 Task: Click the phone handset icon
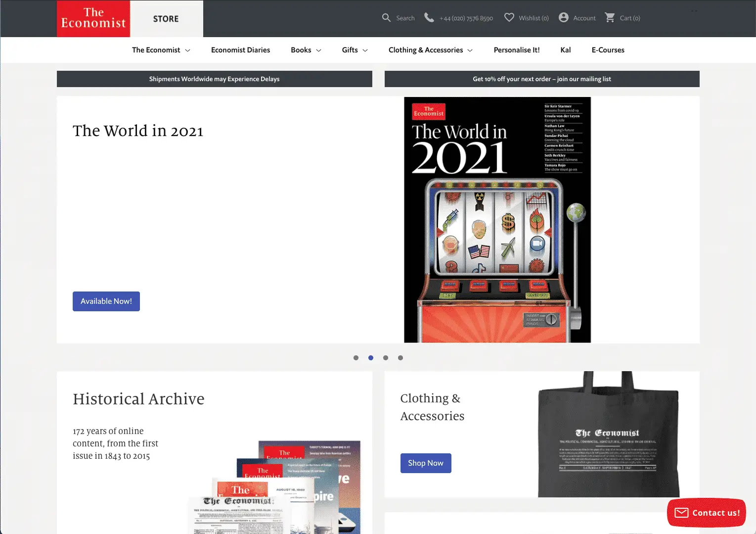tap(429, 18)
